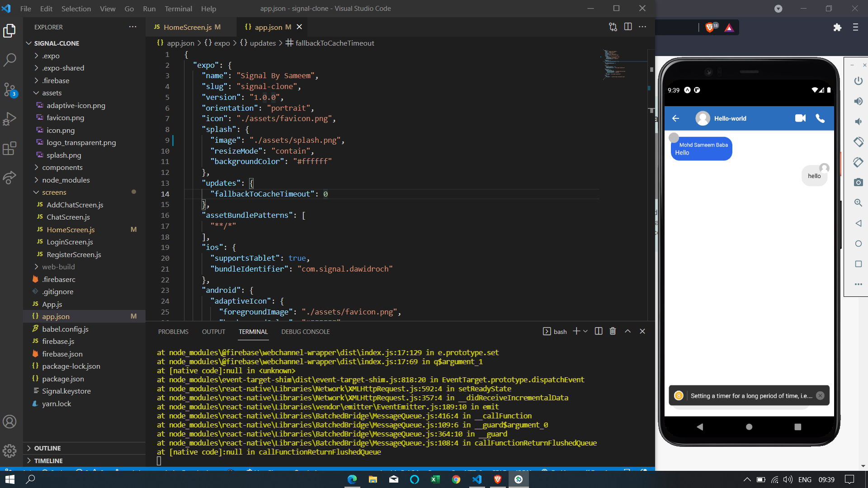Open the Terminal menu
Image resolution: width=868 pixels, height=488 pixels.
[178, 9]
